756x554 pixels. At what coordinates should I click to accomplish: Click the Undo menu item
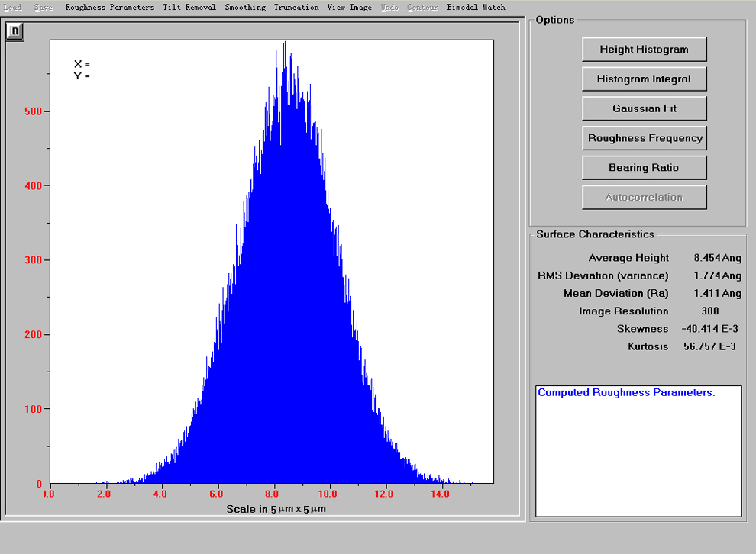point(389,7)
